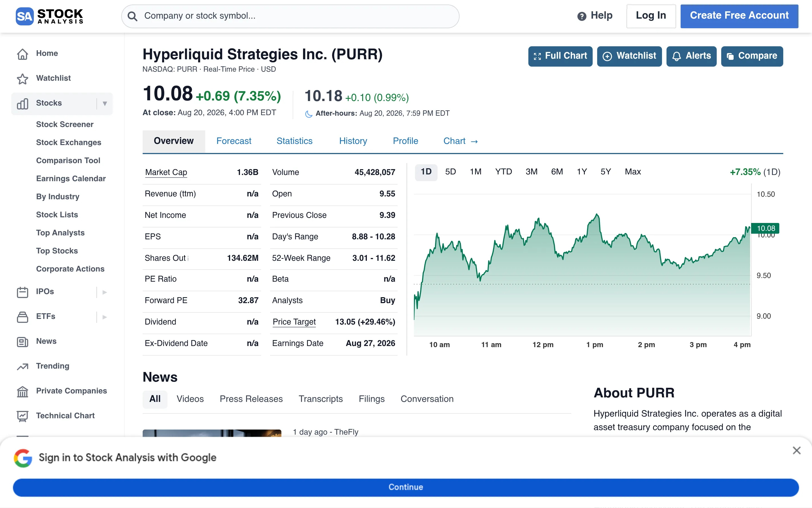Click the Private Companies bank icon
Image resolution: width=812 pixels, height=508 pixels.
point(23,391)
